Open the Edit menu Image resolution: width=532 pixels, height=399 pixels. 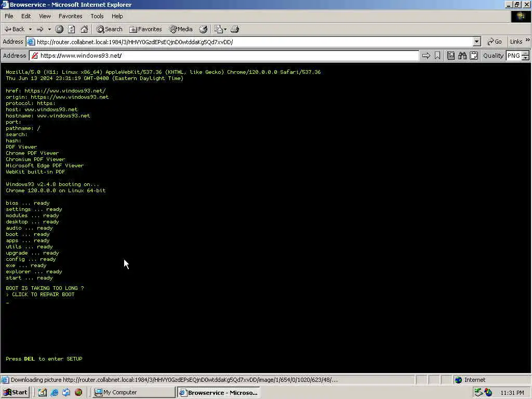pyautogui.click(x=26, y=16)
